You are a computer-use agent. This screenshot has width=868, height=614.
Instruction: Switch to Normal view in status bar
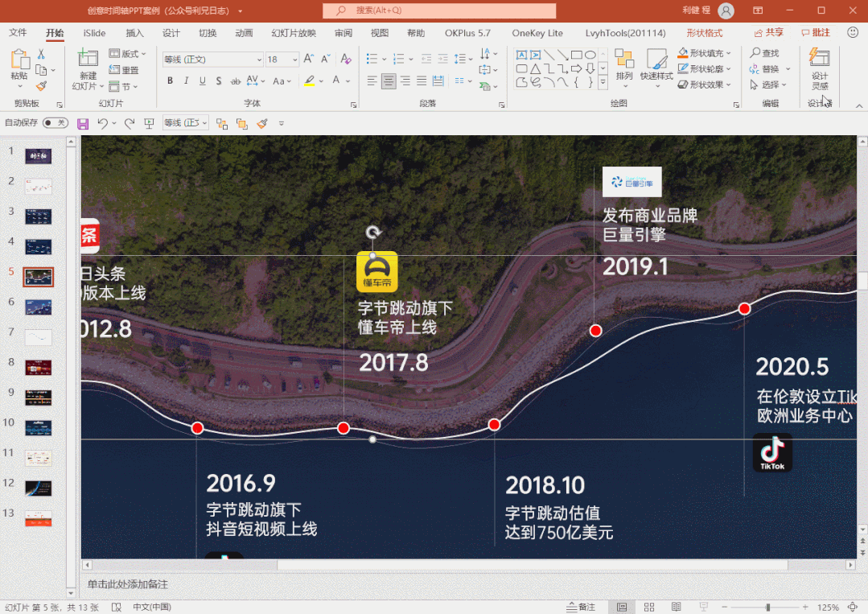point(622,608)
